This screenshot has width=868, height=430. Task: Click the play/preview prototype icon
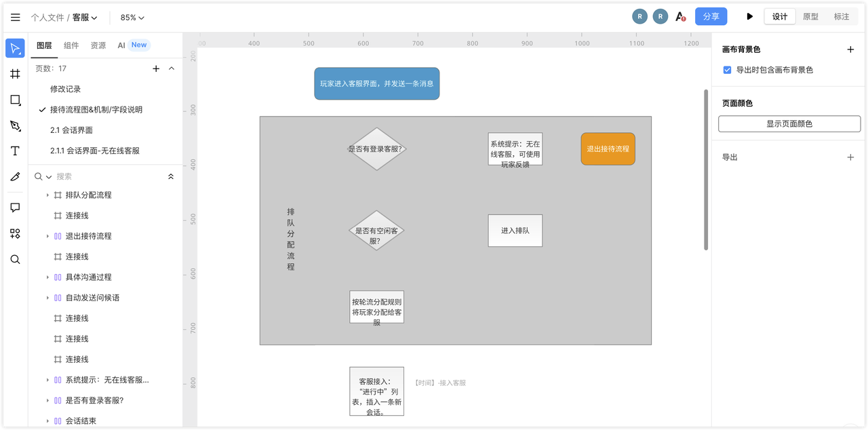[749, 16]
